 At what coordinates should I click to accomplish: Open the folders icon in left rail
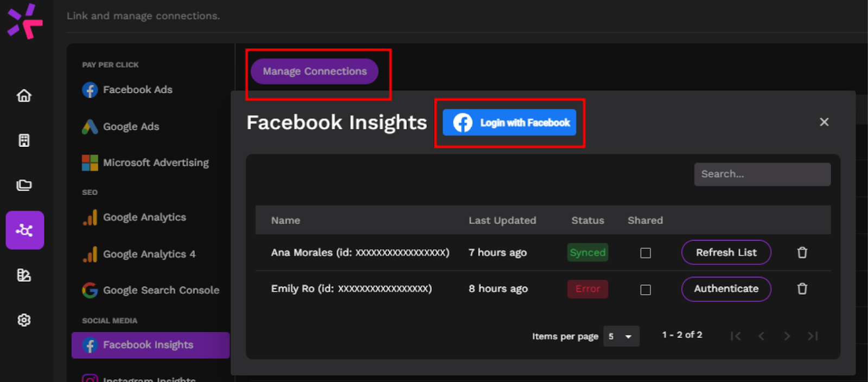pyautogui.click(x=24, y=185)
